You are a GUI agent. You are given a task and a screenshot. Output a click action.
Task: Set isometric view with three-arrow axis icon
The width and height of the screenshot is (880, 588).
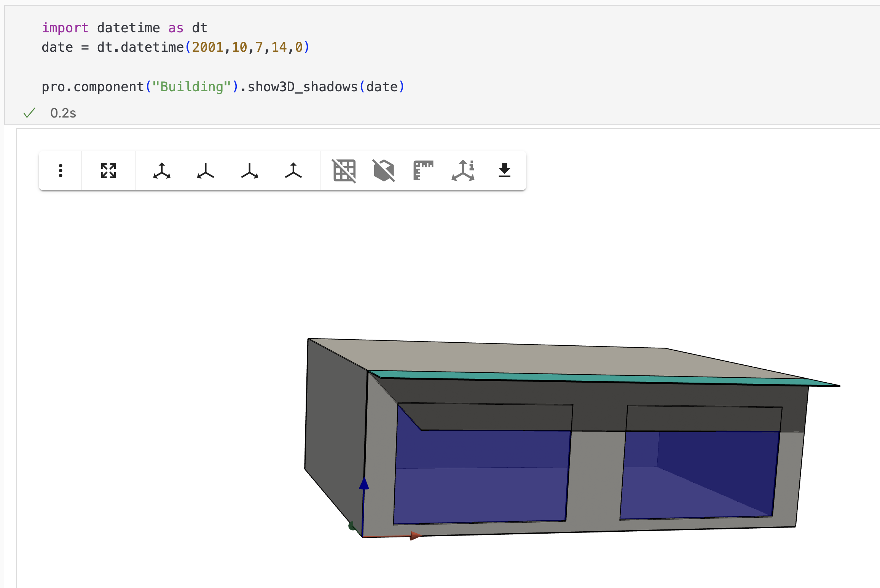[x=162, y=170]
